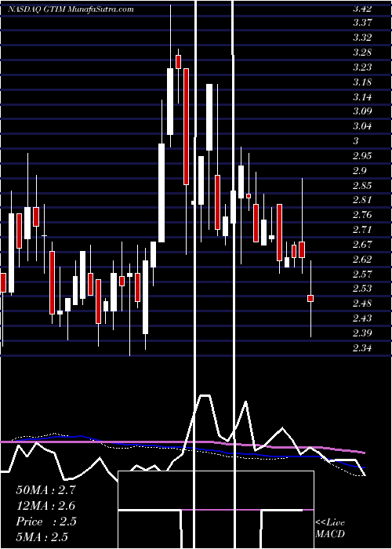Click the 2.81 price axis label
392x549 pixels.
pyautogui.click(x=362, y=200)
